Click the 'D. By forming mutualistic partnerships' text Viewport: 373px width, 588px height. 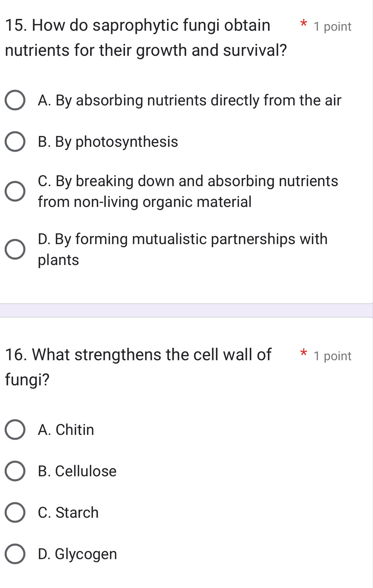coord(183,239)
